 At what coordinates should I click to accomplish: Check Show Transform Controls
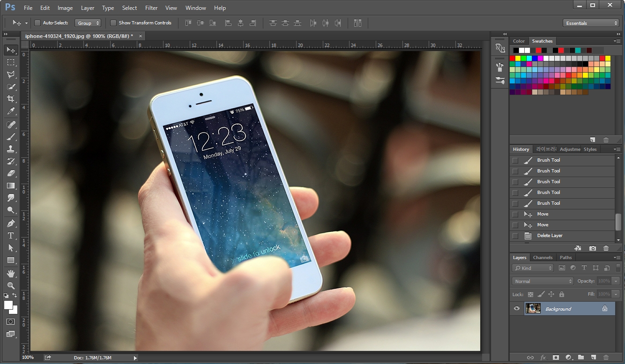click(x=113, y=22)
